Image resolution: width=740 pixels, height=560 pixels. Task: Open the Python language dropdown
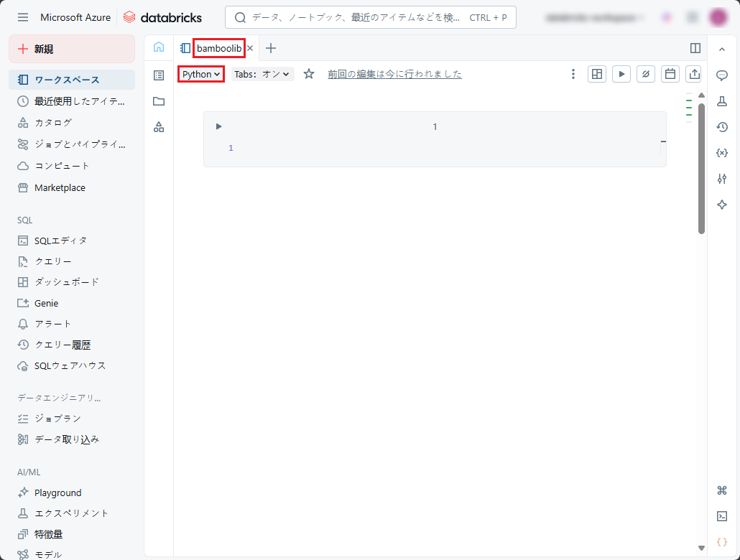[x=201, y=74]
